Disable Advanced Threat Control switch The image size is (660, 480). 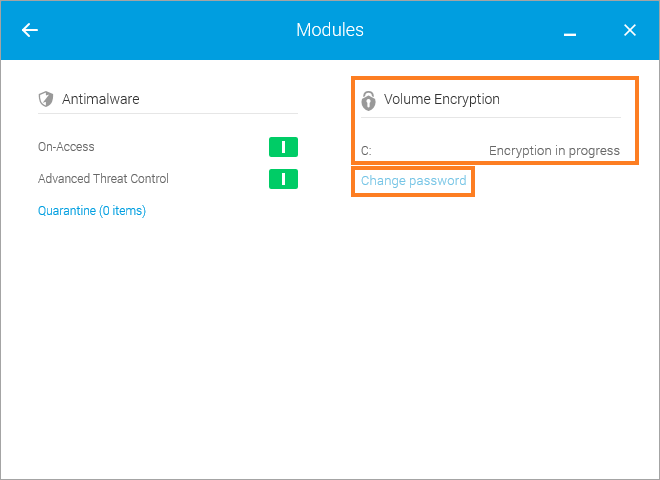point(283,179)
